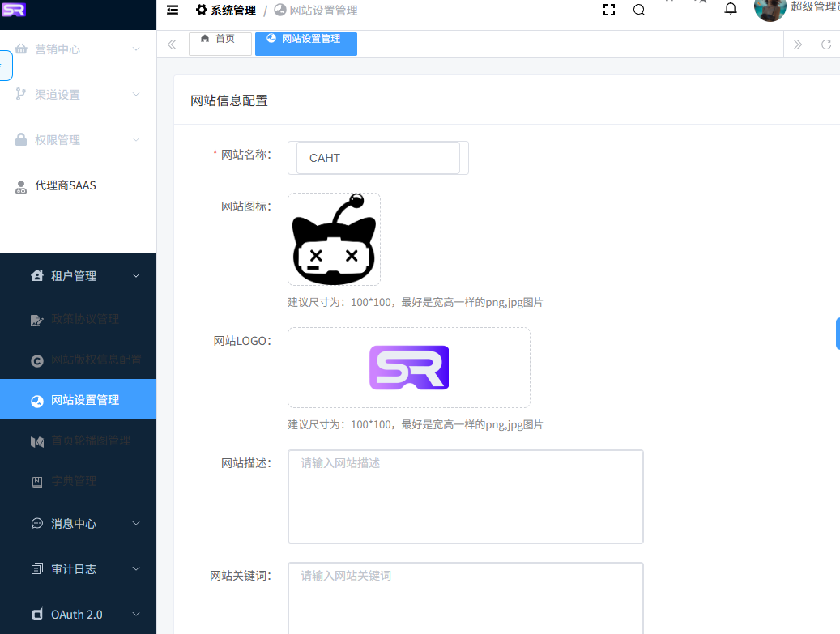Switch to the 首页 tab

[220, 40]
